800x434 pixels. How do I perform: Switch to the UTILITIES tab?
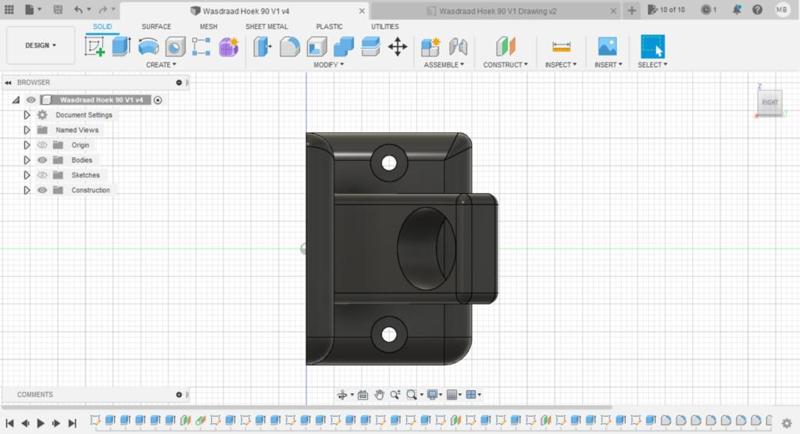[385, 27]
